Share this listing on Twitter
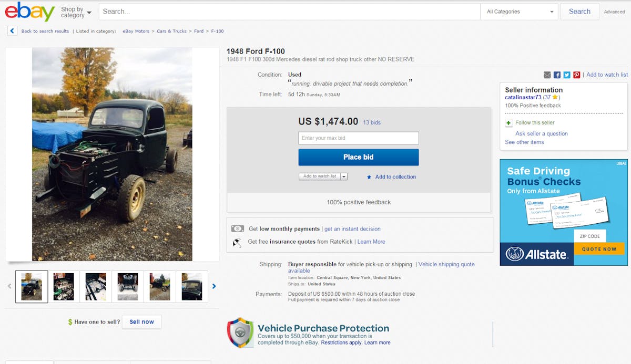 click(x=567, y=75)
